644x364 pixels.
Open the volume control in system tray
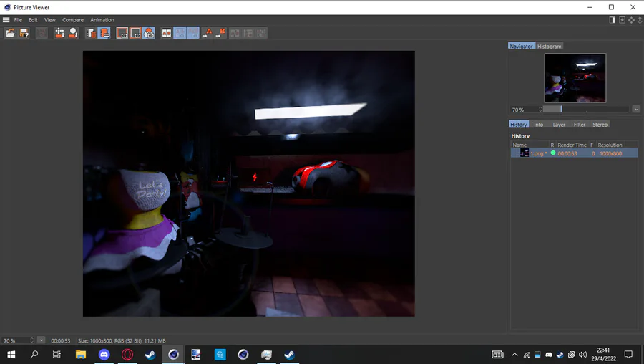[x=582, y=354]
